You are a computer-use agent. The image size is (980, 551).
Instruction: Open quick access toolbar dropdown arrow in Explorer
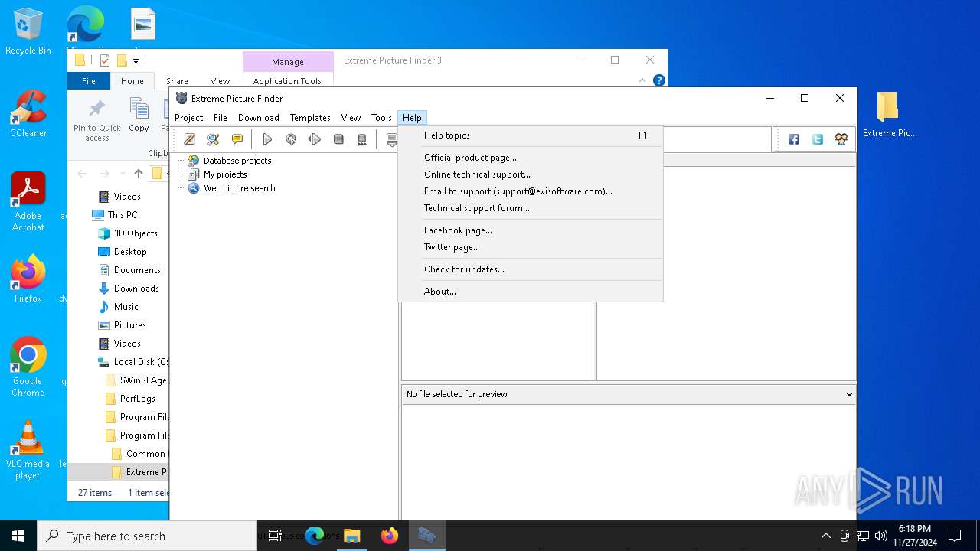click(x=136, y=60)
